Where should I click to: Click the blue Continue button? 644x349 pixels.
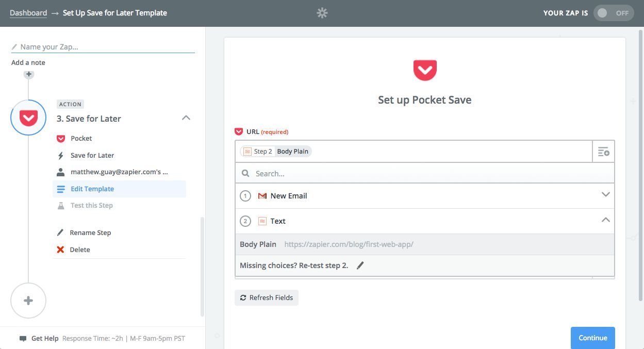593,338
